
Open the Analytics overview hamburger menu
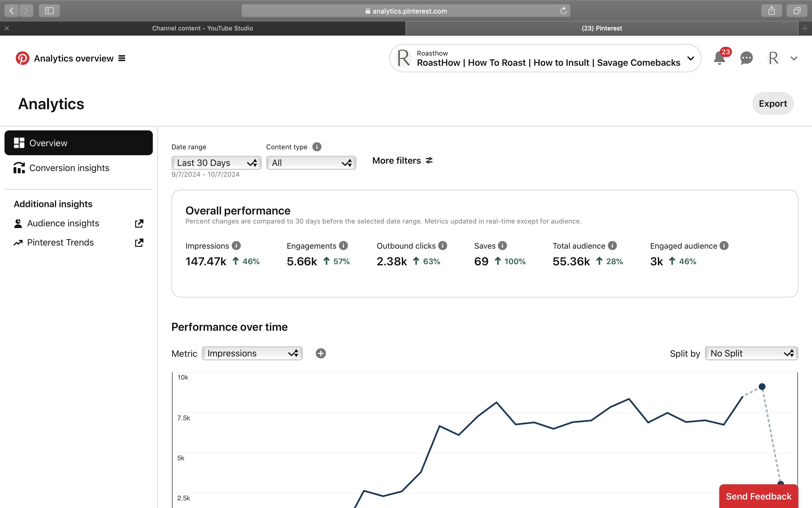[122, 58]
